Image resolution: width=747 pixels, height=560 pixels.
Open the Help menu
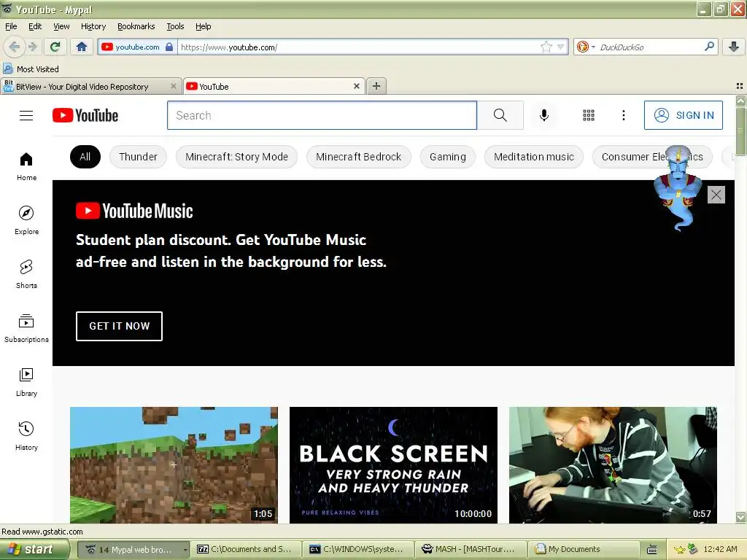pos(203,26)
